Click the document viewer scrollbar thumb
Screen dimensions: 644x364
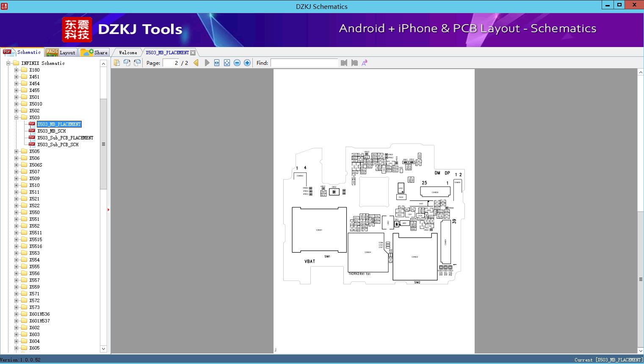point(641,279)
